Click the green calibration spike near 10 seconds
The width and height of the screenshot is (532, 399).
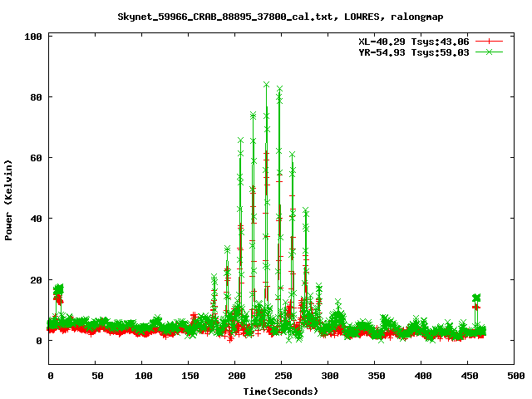point(58,289)
